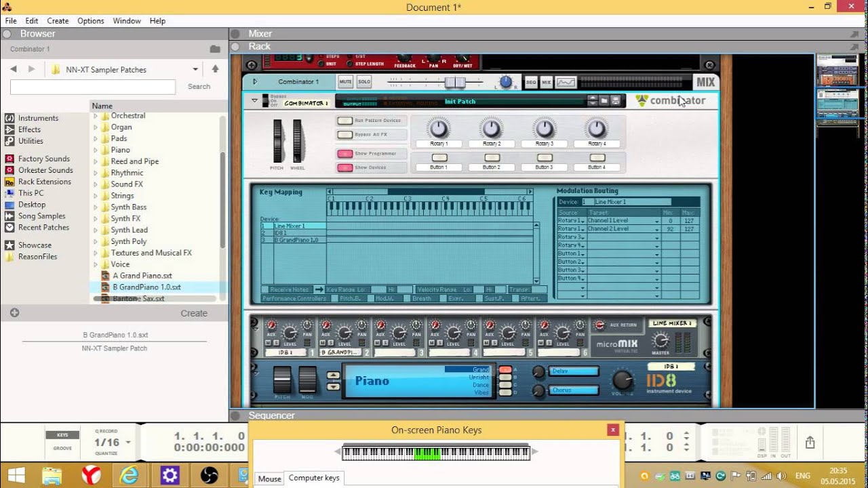Collapse the Sequencer panel

236,415
